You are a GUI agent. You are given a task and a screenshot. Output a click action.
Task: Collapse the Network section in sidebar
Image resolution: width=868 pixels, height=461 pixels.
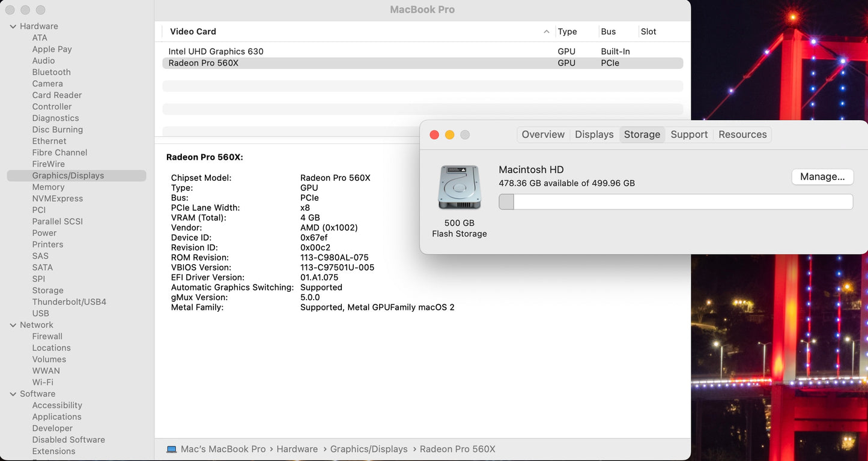pyautogui.click(x=13, y=325)
